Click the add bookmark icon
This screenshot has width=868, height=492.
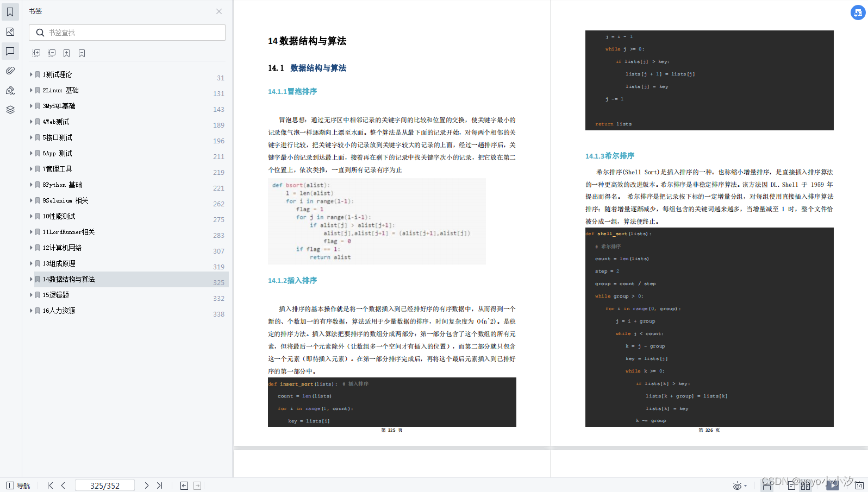point(66,53)
